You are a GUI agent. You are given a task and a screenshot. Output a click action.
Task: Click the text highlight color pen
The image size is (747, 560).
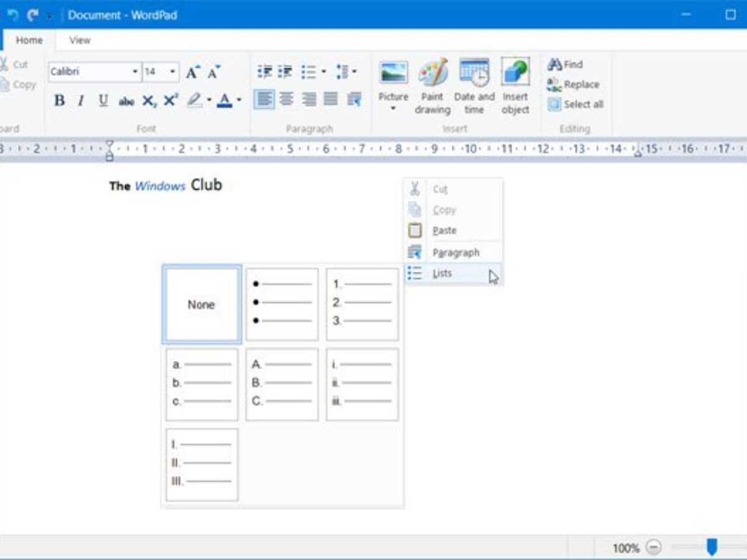194,100
